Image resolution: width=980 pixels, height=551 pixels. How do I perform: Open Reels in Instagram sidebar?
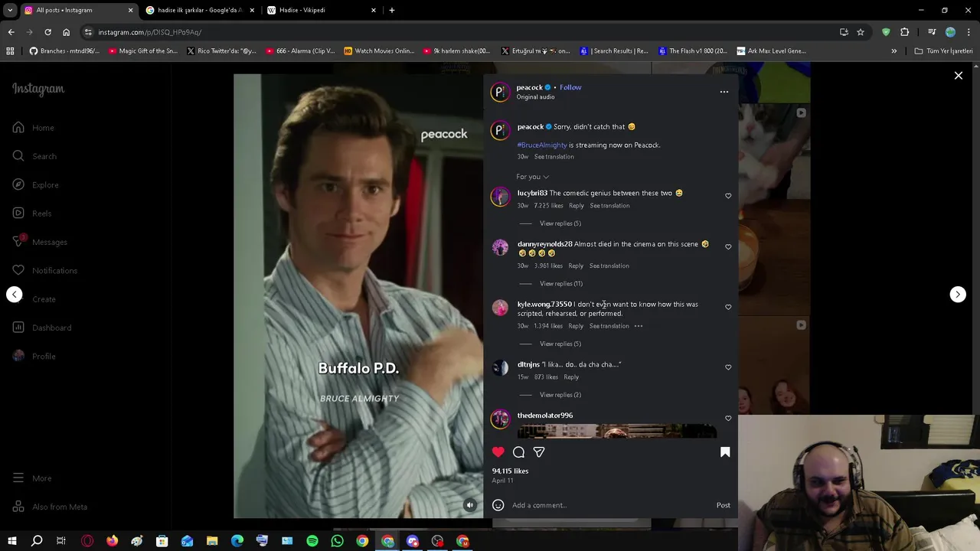32,214
